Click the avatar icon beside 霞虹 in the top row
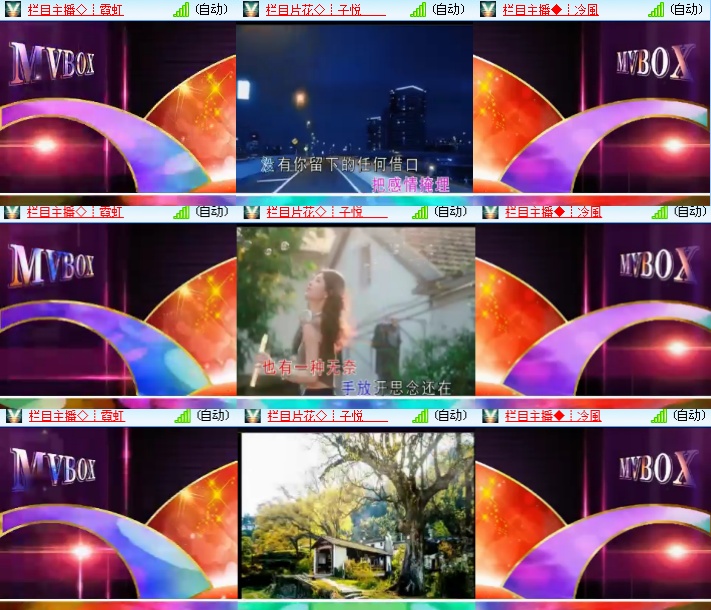 pos(12,10)
